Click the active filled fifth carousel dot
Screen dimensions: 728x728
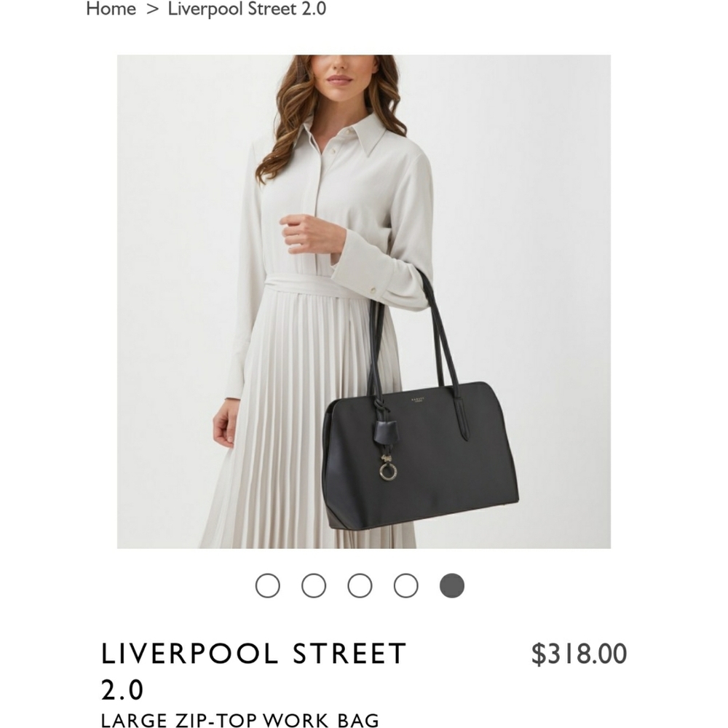(452, 585)
